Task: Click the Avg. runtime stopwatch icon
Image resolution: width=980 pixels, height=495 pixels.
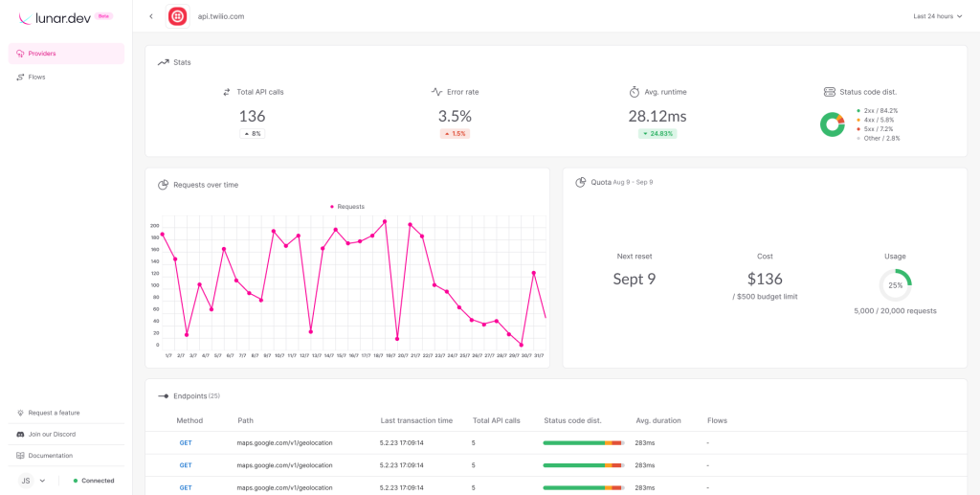Action: [634, 92]
